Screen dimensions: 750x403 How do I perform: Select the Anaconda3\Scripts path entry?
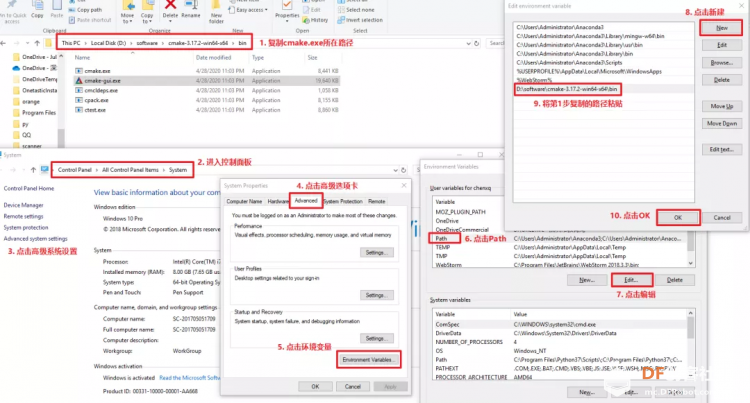[569, 63]
